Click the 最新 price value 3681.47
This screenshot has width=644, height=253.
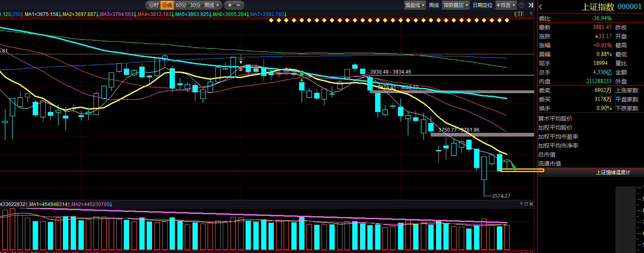[x=602, y=27]
